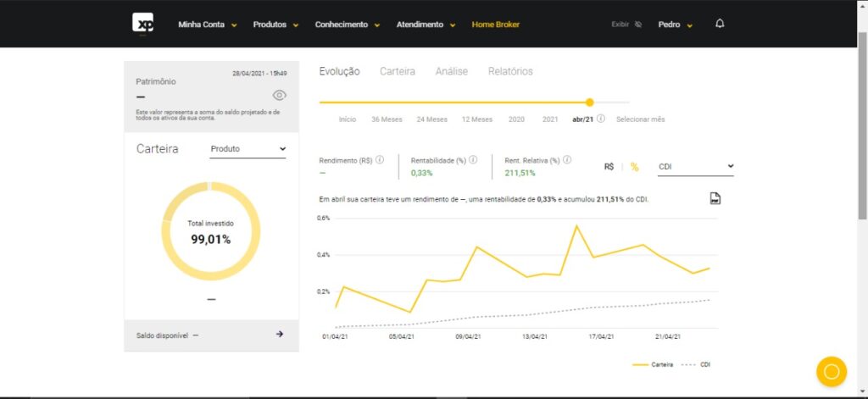Click the Selecionar mês option
The width and height of the screenshot is (868, 399).
640,119
